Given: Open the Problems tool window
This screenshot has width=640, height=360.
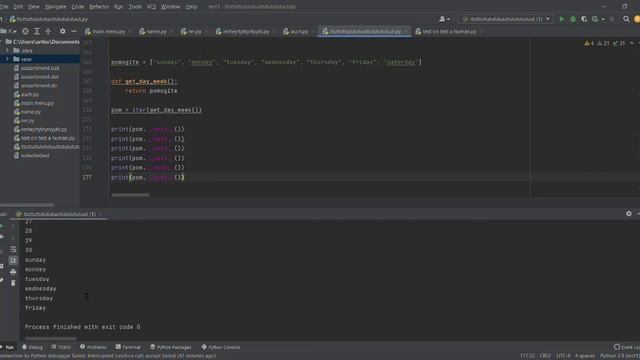Looking at the screenshot, I should pyautogui.click(x=93, y=347).
